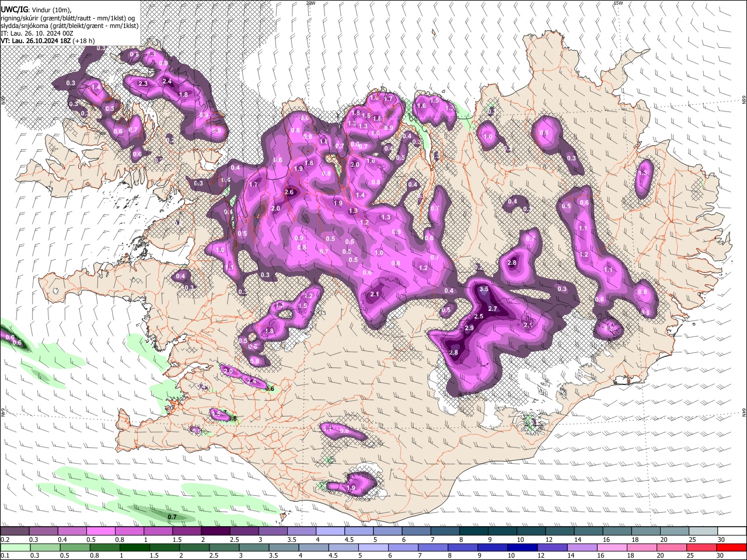
Task: Click the '0.1' label in the green legend
Action: 5,556
